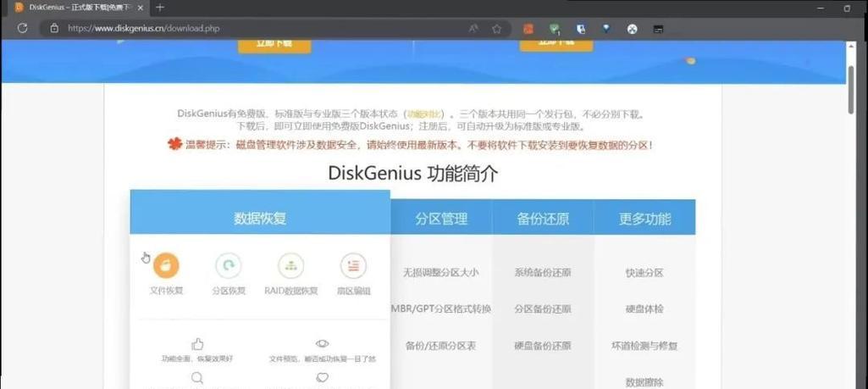Image resolution: width=868 pixels, height=389 pixels.
Task: Open a new browser tab with plus
Action: click(x=160, y=8)
